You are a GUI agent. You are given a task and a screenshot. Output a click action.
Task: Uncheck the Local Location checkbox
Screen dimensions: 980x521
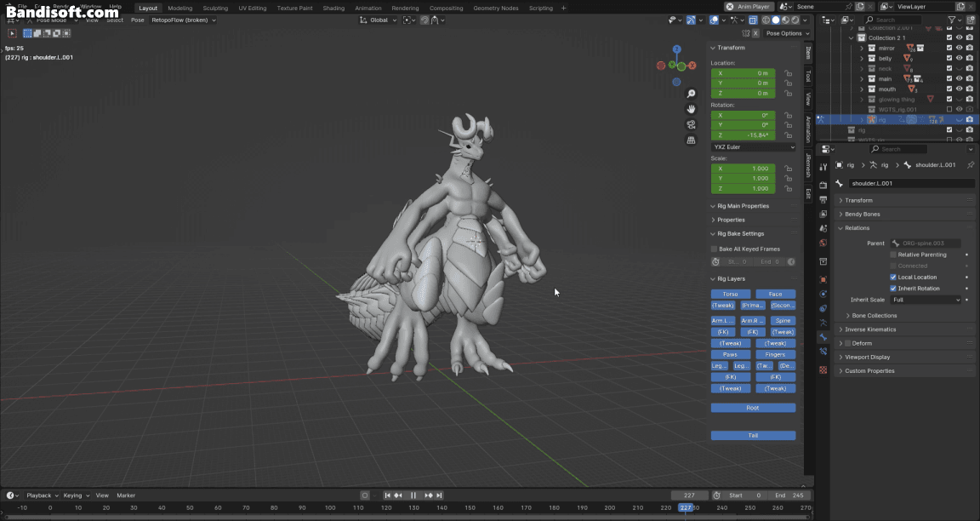(893, 277)
